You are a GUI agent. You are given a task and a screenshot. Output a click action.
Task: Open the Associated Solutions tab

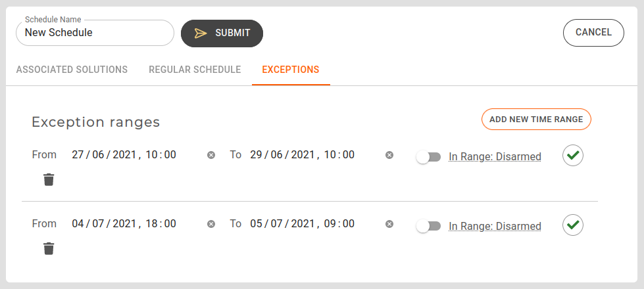point(72,70)
